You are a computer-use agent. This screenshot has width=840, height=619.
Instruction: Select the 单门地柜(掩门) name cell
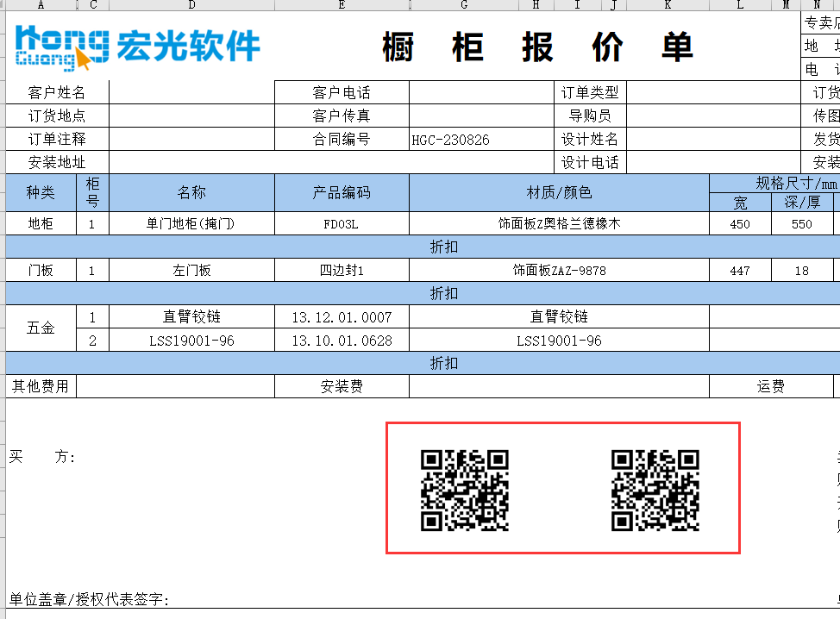point(191,223)
